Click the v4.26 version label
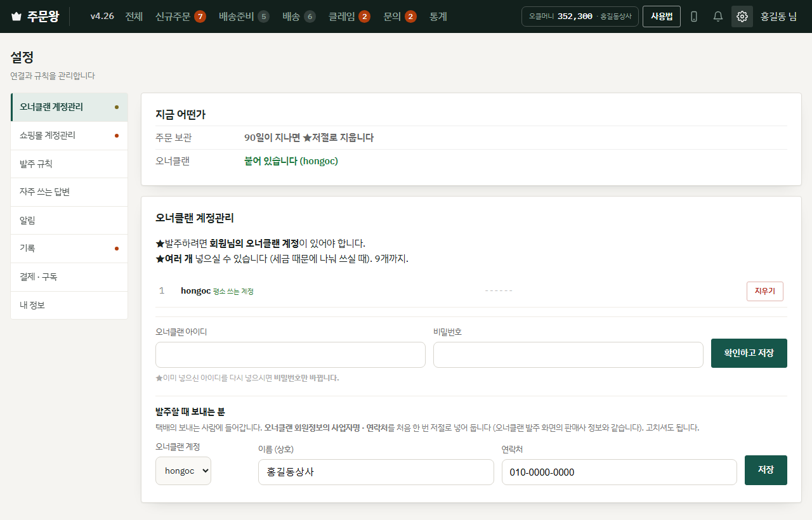This screenshot has width=812, height=520. click(102, 16)
